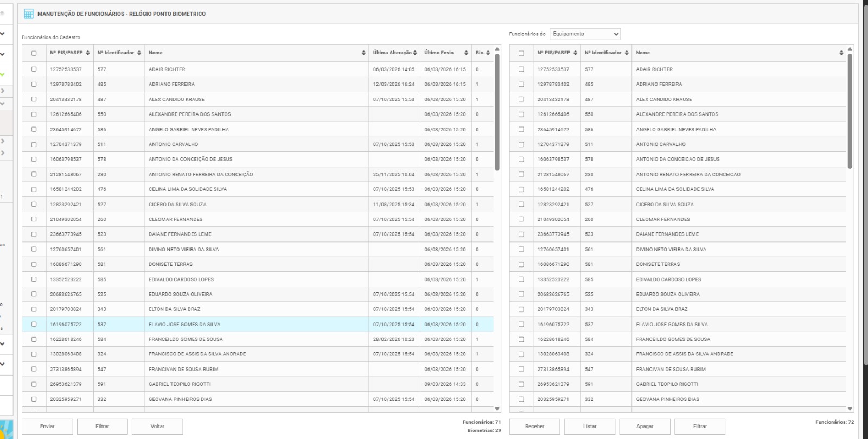Open the Equipamento dropdown

585,34
